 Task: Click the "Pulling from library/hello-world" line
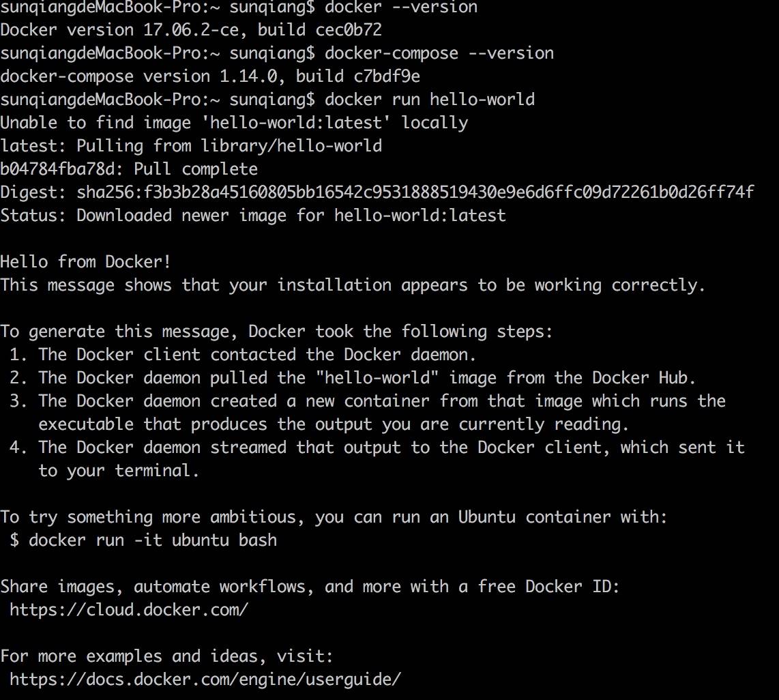(191, 146)
